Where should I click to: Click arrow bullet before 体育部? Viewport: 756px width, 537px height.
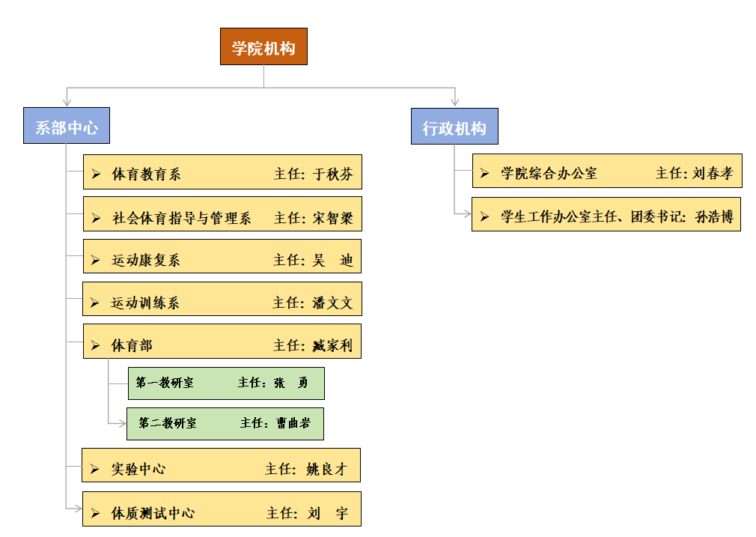click(x=96, y=346)
